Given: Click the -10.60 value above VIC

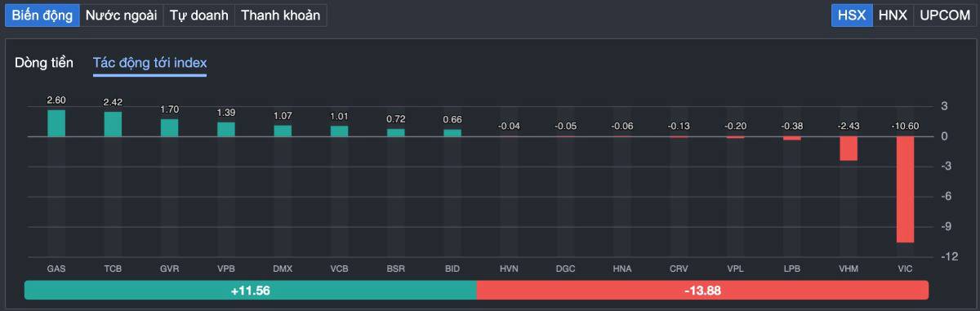Looking at the screenshot, I should point(906,127).
